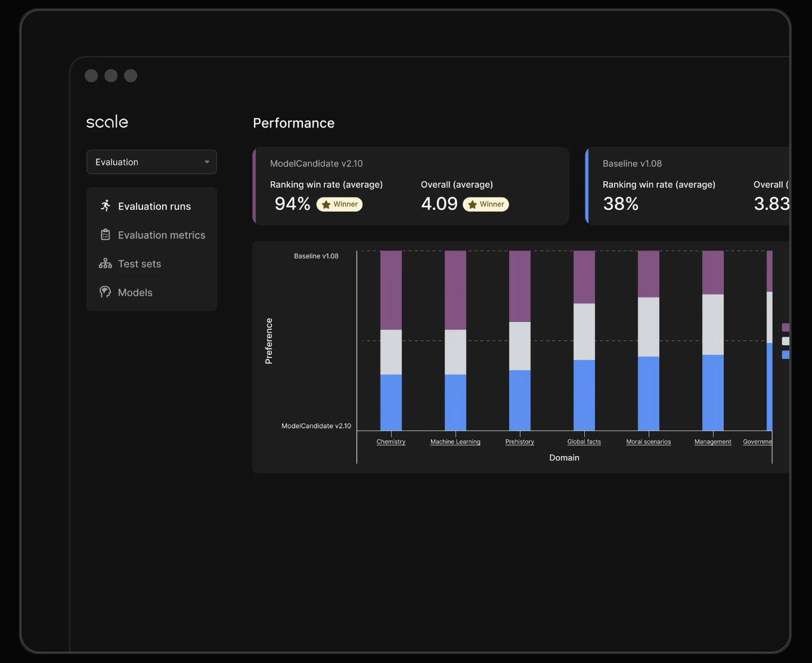The height and width of the screenshot is (663, 812).
Task: Click the blue segment of the Moral scenarios bar
Action: click(x=649, y=394)
